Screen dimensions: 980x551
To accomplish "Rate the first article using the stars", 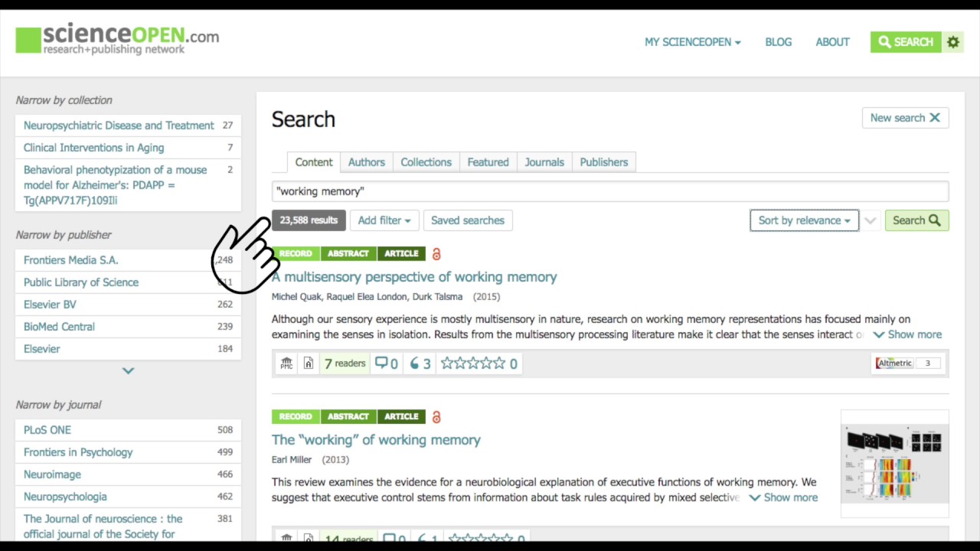I will tap(472, 364).
